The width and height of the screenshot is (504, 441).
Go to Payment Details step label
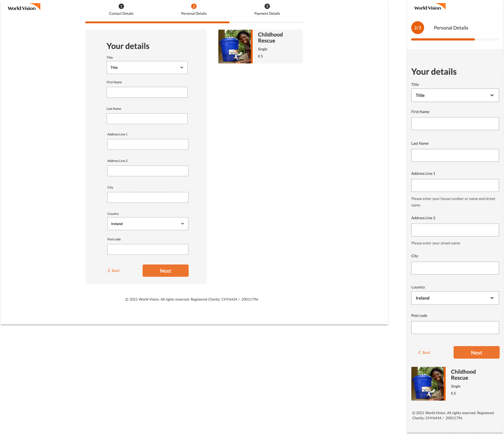[267, 14]
